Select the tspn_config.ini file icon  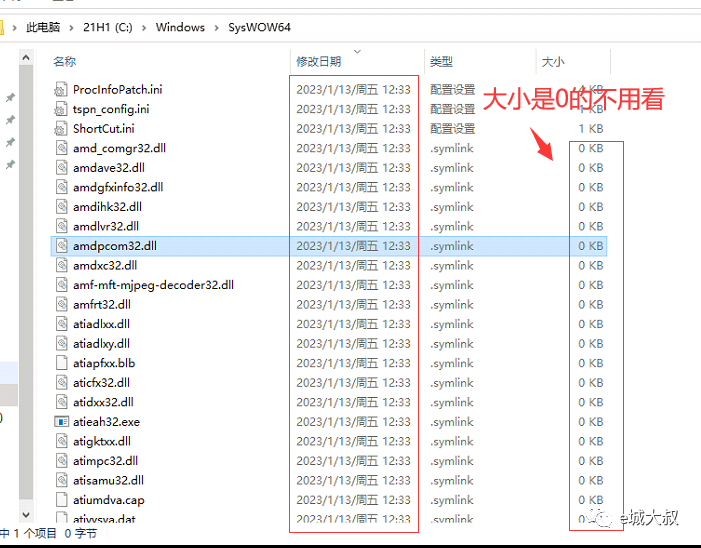point(61,109)
